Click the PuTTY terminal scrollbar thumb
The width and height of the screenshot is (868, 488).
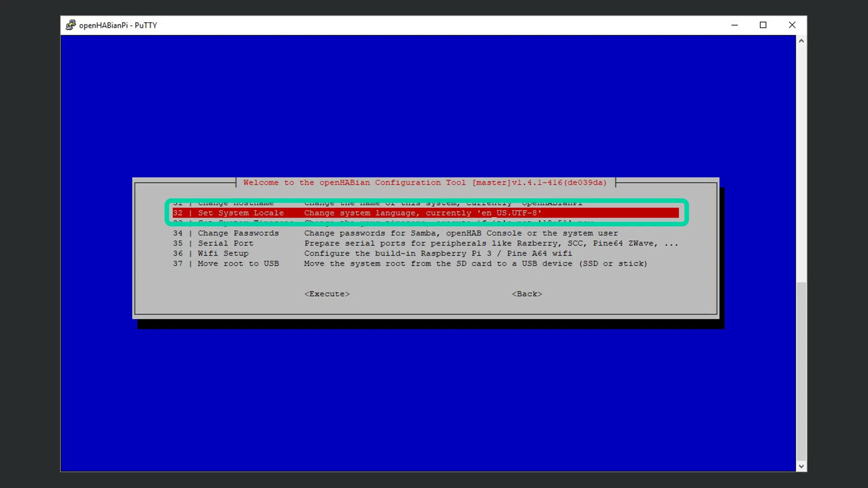(801, 371)
